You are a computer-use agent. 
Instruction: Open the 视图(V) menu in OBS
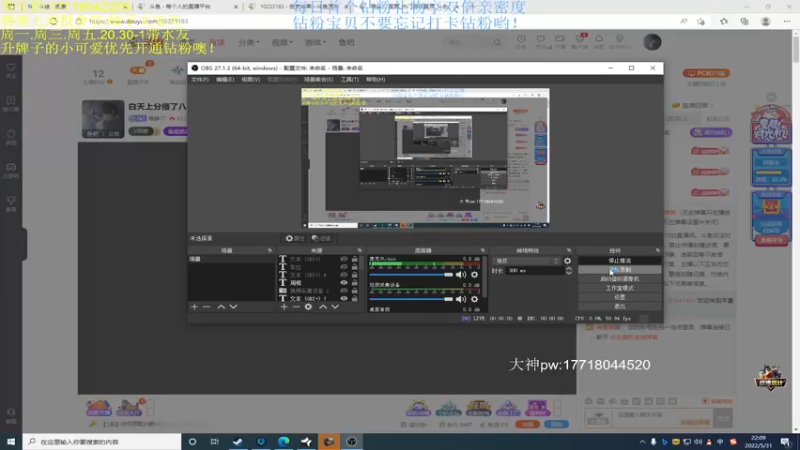point(251,80)
